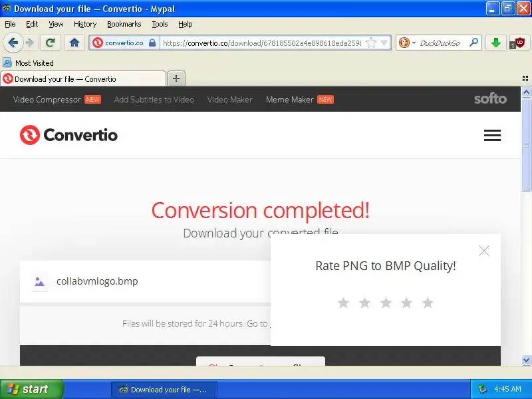Rate quality four stars

(x=406, y=303)
